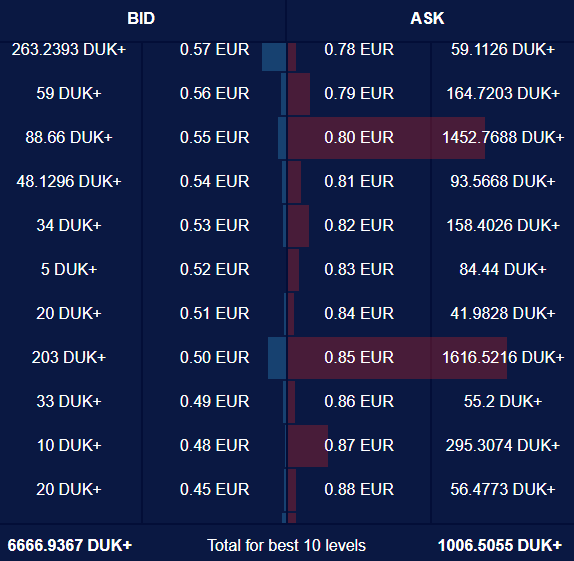Select the 0.83 EUR ask price
This screenshot has width=574, height=561.
coord(359,270)
